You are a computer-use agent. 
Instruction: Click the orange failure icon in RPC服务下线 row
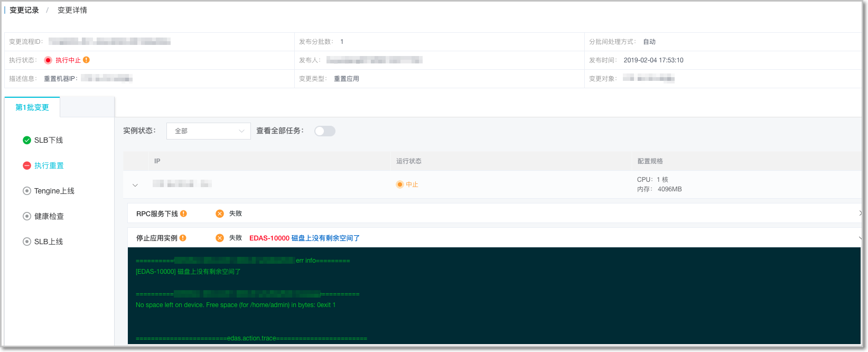[220, 214]
